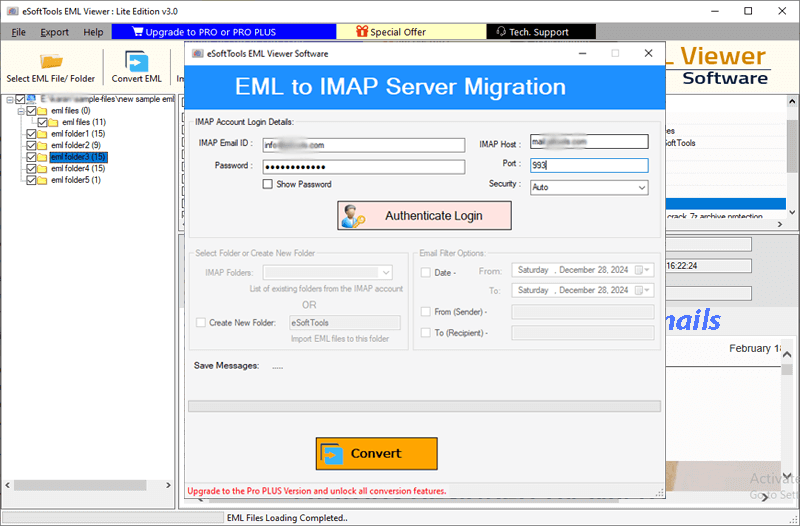This screenshot has width=800, height=526.
Task: Collapse the root drive node in the tree
Action: (10, 99)
